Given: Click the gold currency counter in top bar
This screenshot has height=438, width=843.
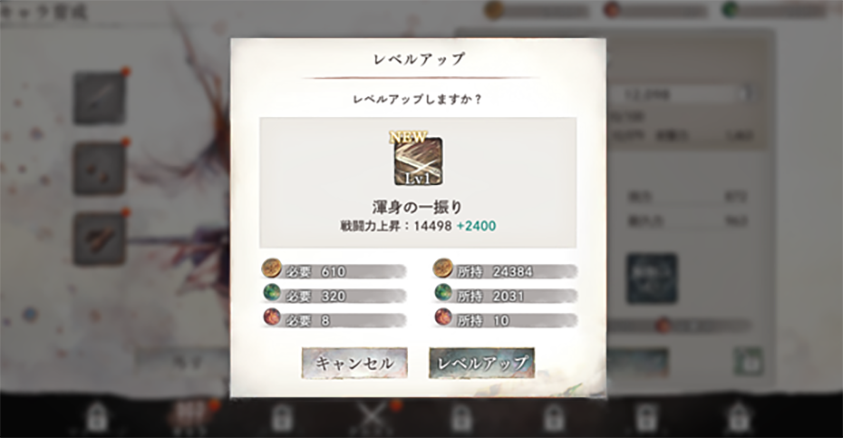Looking at the screenshot, I should (x=537, y=10).
